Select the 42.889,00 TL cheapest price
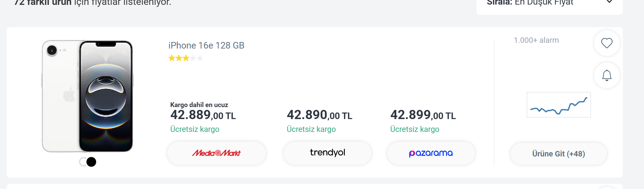The height and width of the screenshot is (189, 644). point(203,115)
